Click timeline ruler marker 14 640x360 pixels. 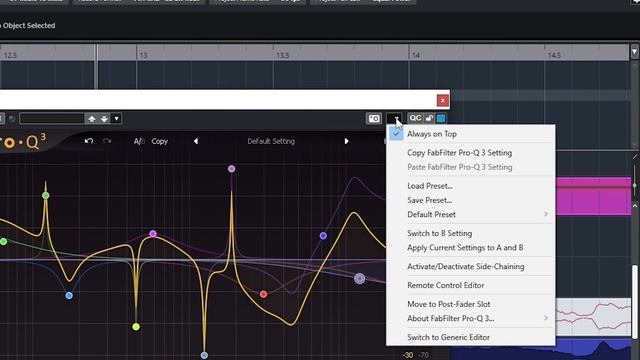coord(416,55)
